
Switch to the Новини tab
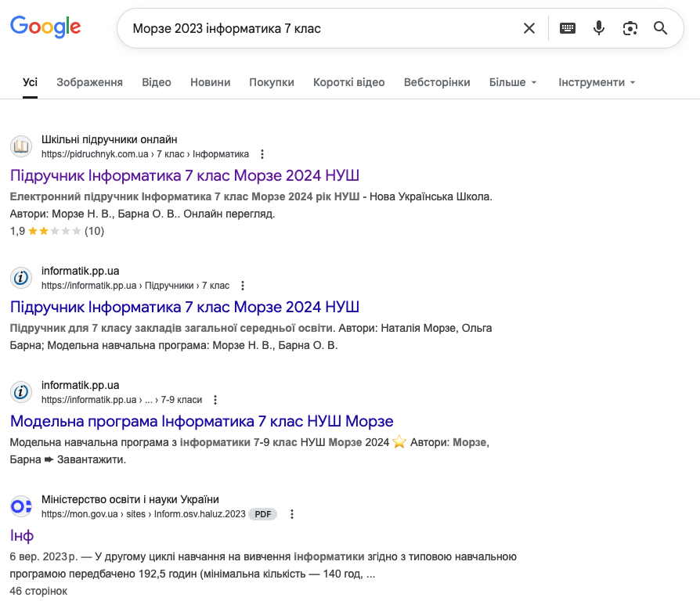coord(210,82)
